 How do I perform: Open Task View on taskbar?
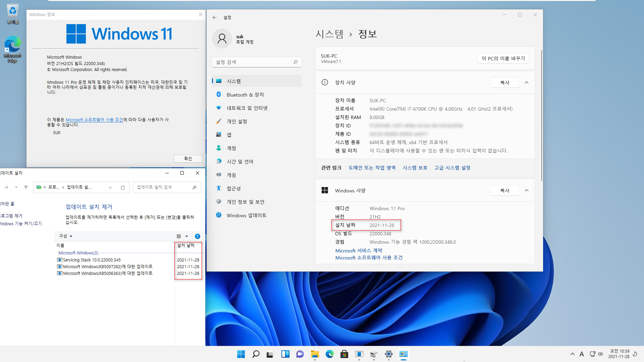click(x=270, y=354)
